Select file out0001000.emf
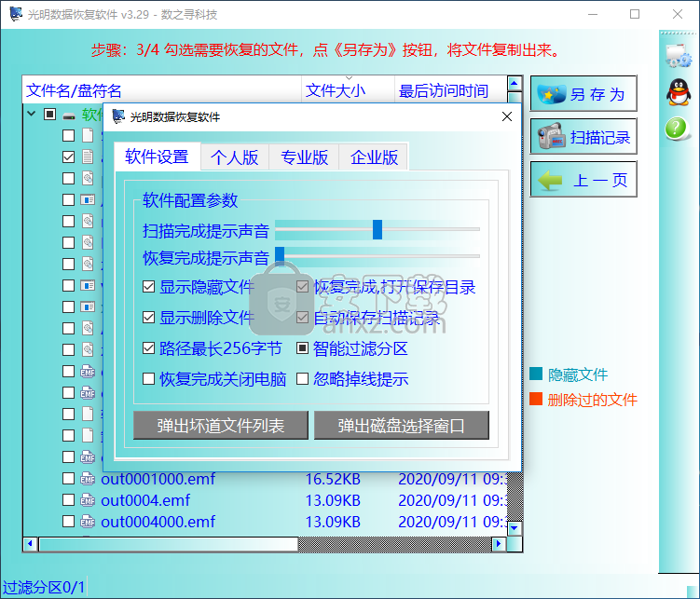 click(158, 479)
